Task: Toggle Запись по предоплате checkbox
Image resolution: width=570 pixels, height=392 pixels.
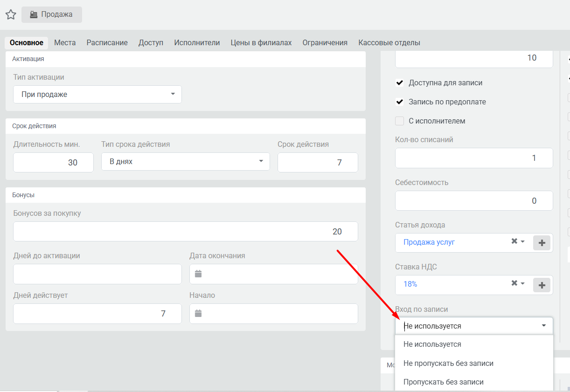Action: click(399, 102)
